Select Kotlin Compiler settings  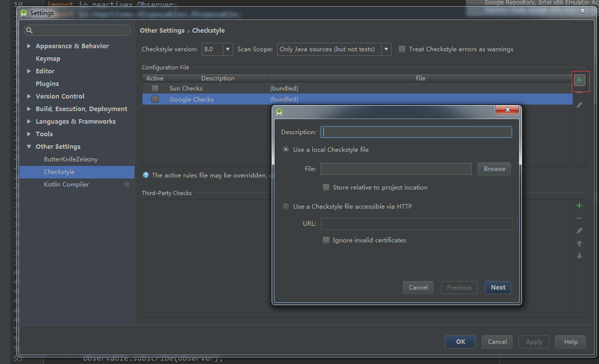[x=66, y=185]
